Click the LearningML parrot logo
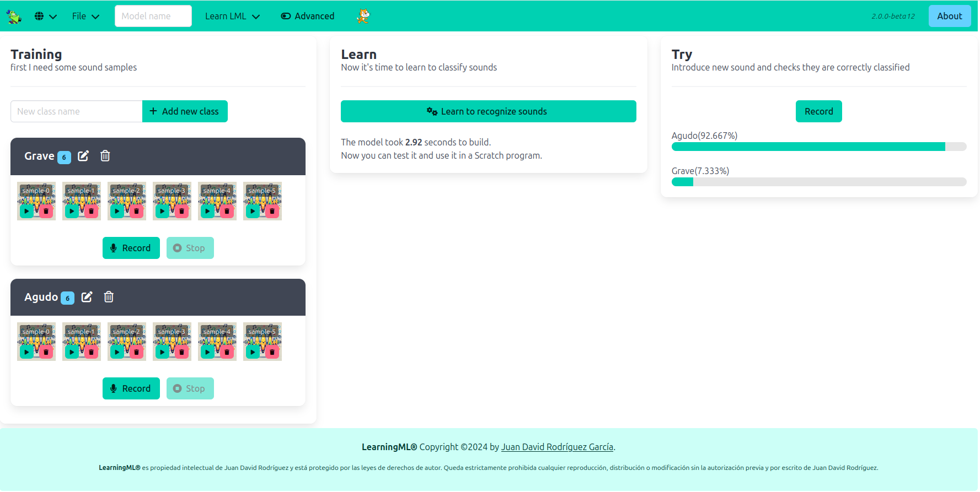980x492 pixels. (x=14, y=17)
